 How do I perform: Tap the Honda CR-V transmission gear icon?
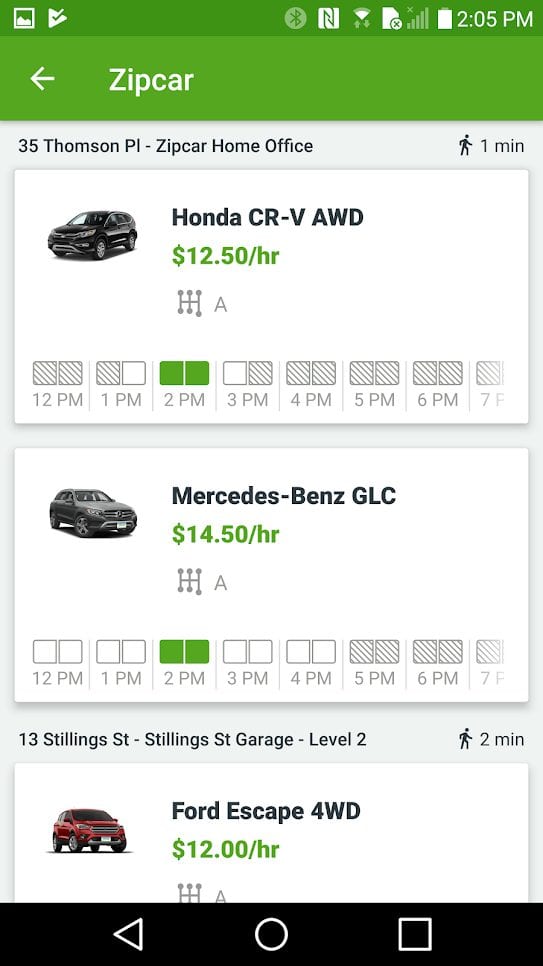[x=190, y=303]
